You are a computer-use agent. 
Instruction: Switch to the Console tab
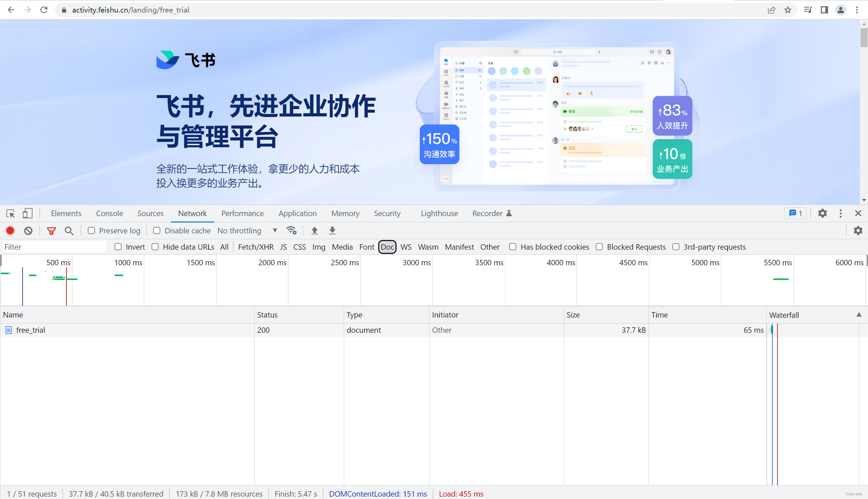[109, 213]
